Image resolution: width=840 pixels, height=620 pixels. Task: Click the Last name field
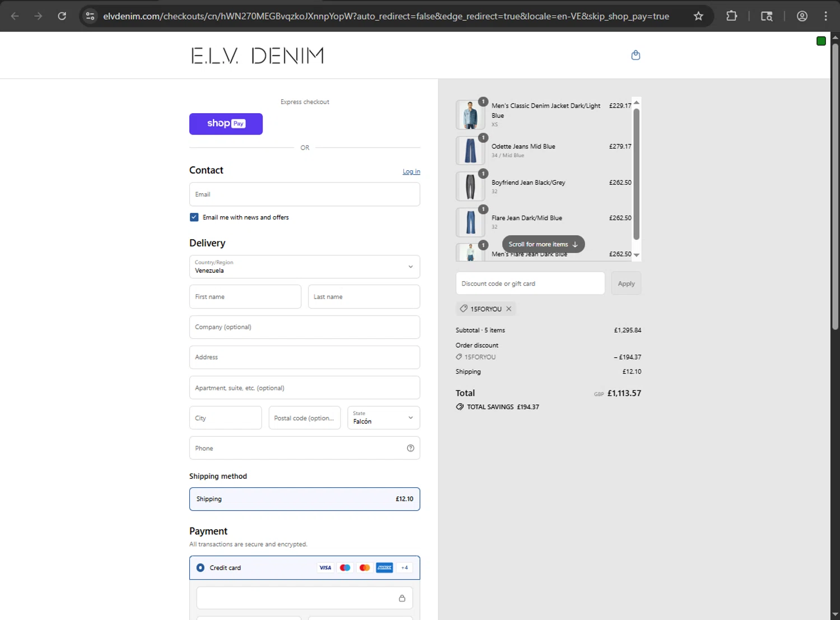click(364, 297)
